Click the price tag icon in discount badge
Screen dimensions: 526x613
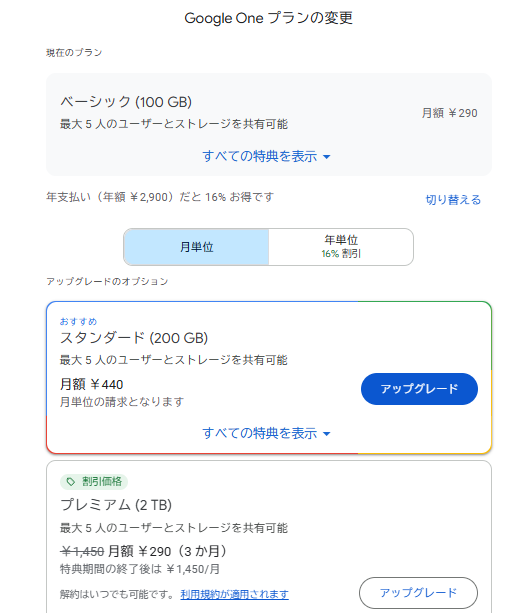tap(70, 482)
